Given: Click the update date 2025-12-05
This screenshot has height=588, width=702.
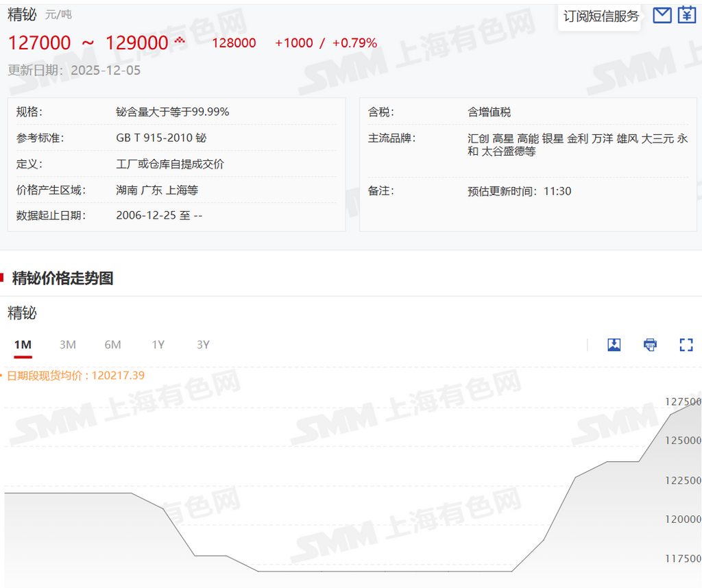Looking at the screenshot, I should pos(106,71).
